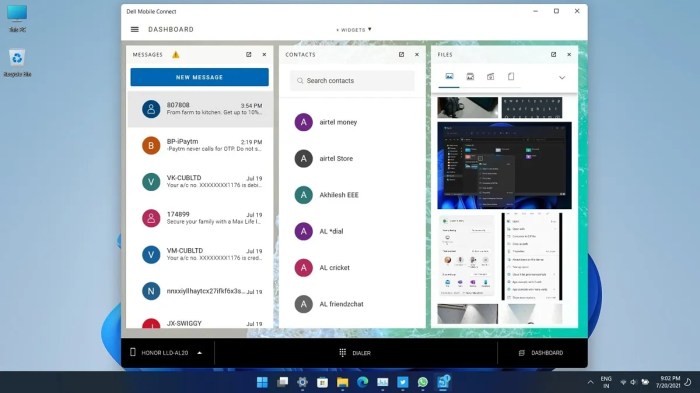Screen dimensions: 700x393
Task: Select the documents tab in Files
Action: coord(511,77)
